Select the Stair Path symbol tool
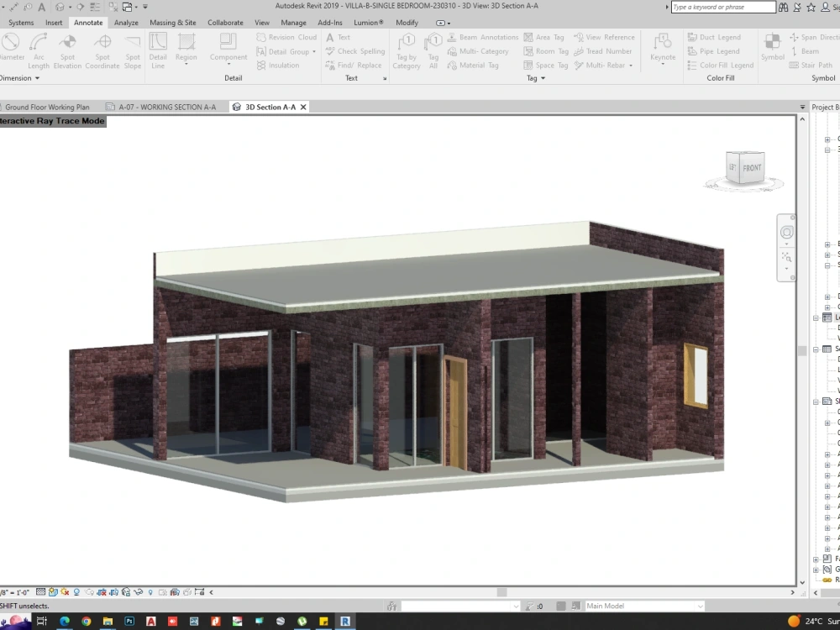The image size is (840, 630). tap(811, 66)
